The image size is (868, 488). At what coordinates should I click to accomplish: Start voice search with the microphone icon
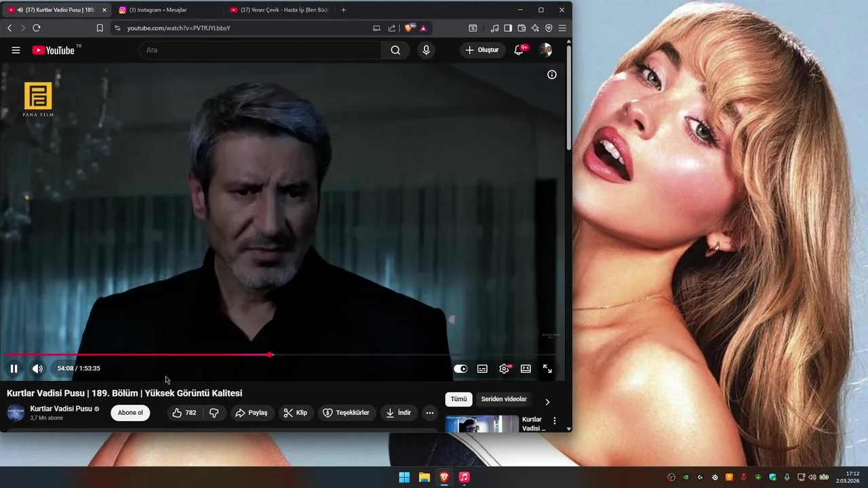(426, 50)
